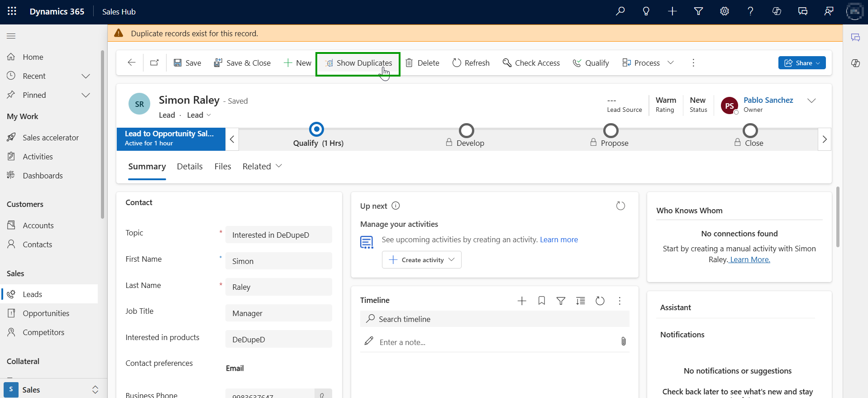Select the Qualify stage circle
Screen dimensions: 868x398
point(316,129)
